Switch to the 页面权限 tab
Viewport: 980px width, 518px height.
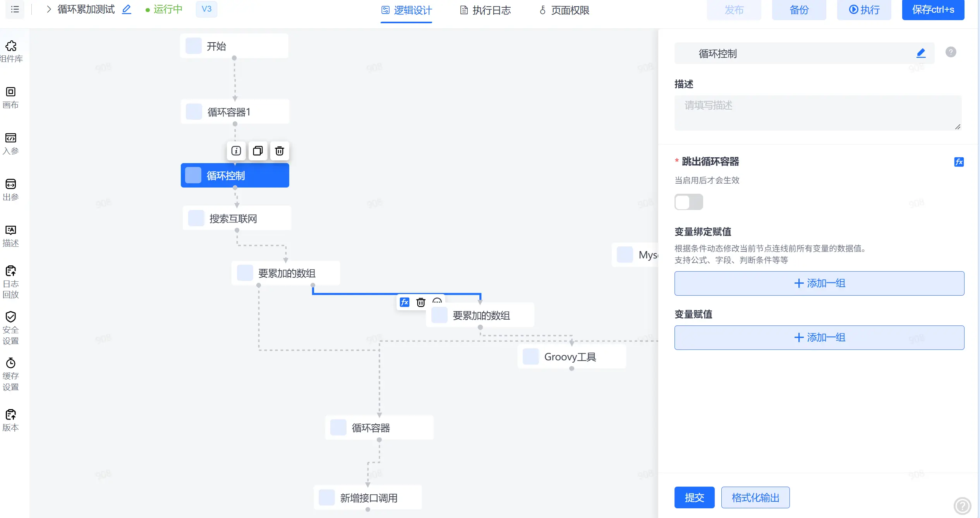click(x=564, y=10)
